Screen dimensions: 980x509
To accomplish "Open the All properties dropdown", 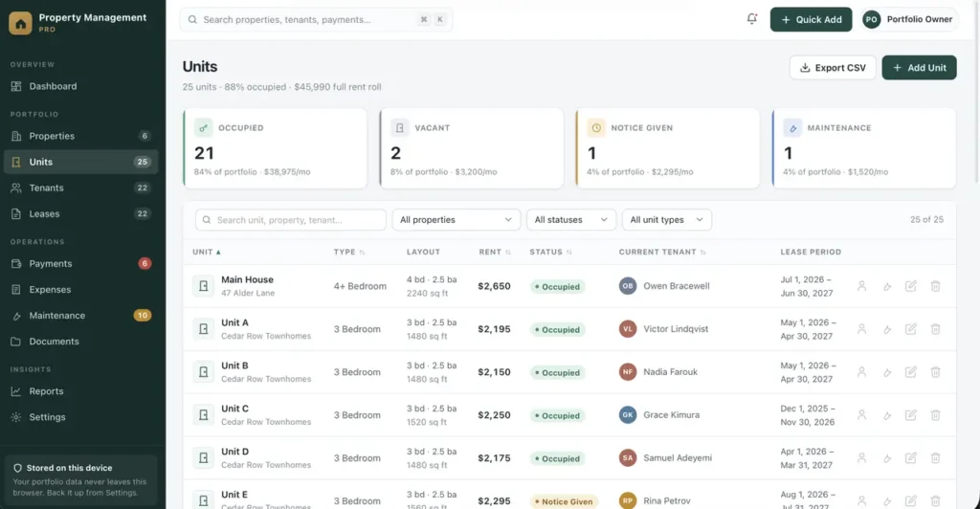I will tap(456, 220).
